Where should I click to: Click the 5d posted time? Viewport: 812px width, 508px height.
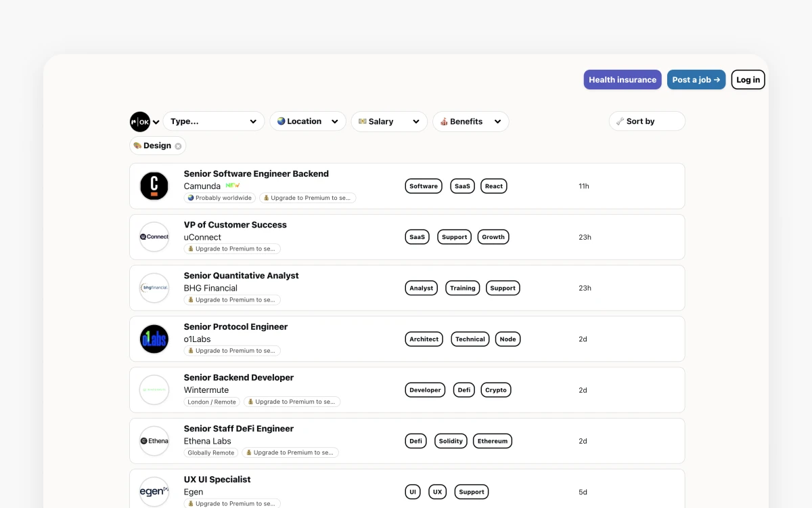tap(583, 492)
